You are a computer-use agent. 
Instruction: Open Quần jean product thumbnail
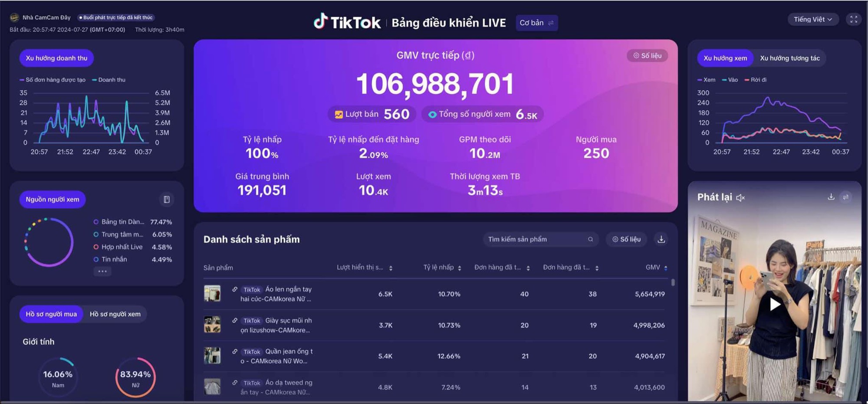click(x=212, y=356)
